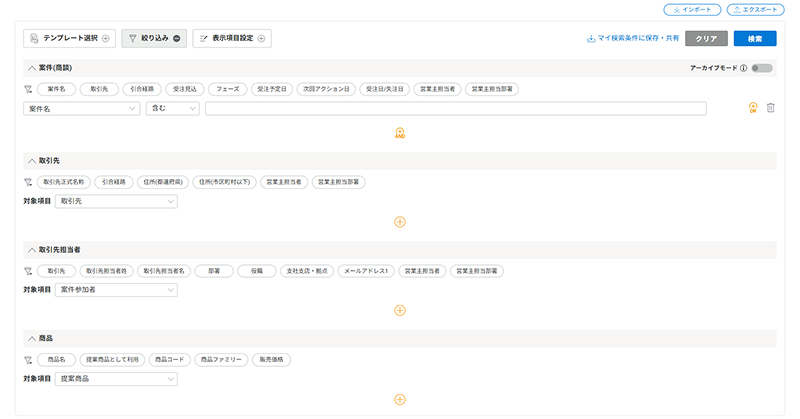Viewport: 800px width, 419px height.
Task: Click the filter icon before the 取引先正式名称 chip
Action: click(28, 182)
